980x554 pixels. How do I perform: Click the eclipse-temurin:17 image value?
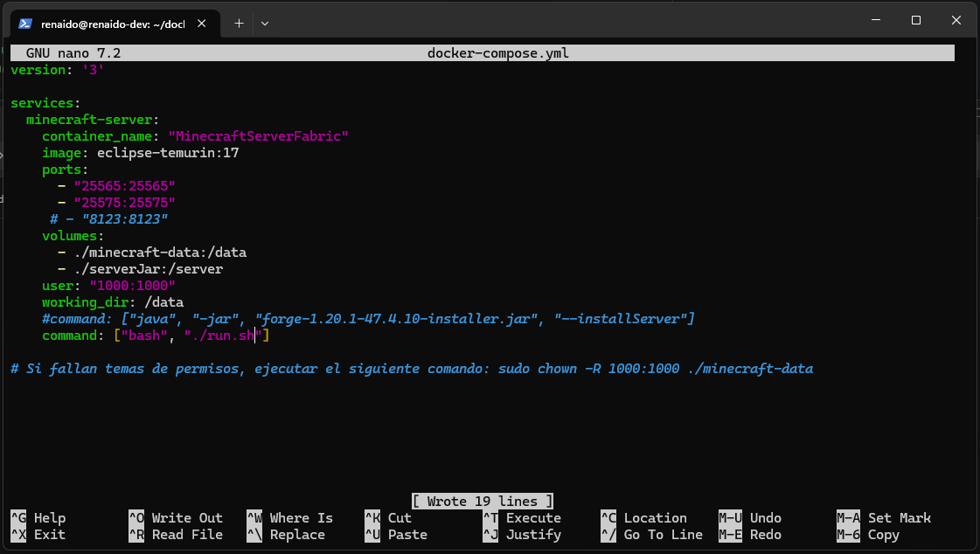(x=168, y=152)
